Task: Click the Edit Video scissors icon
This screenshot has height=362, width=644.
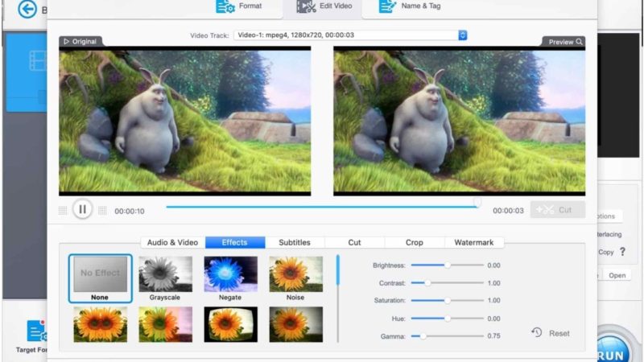Action: [306, 6]
